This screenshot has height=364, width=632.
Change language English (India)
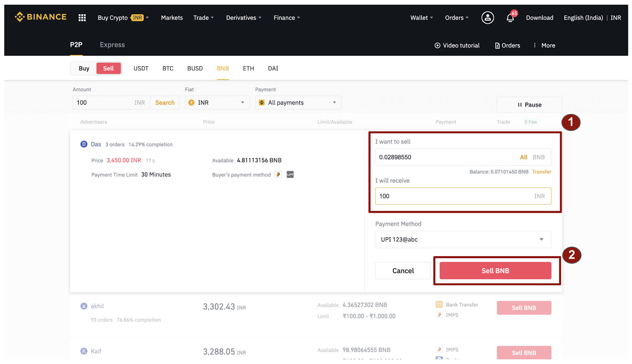[x=583, y=18]
